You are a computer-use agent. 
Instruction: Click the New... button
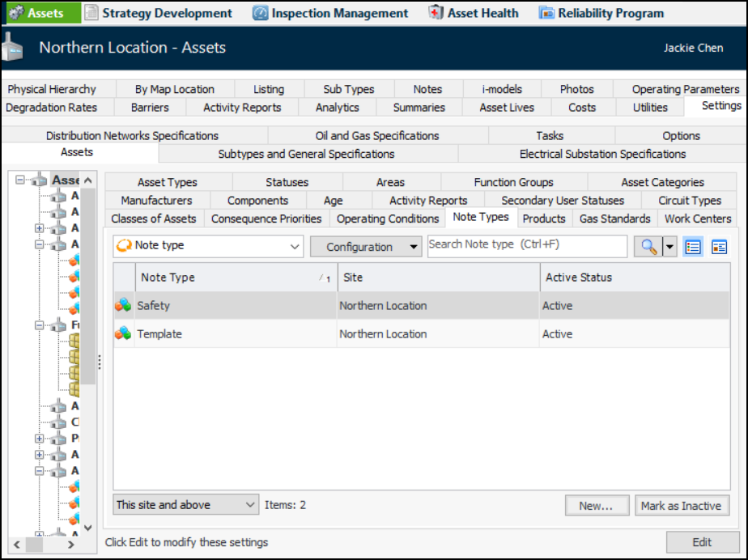click(x=597, y=506)
